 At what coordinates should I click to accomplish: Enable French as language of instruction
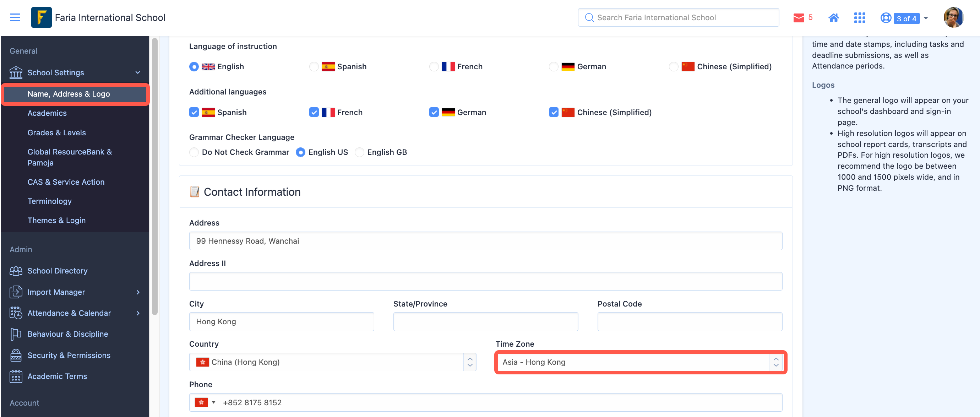coord(434,66)
